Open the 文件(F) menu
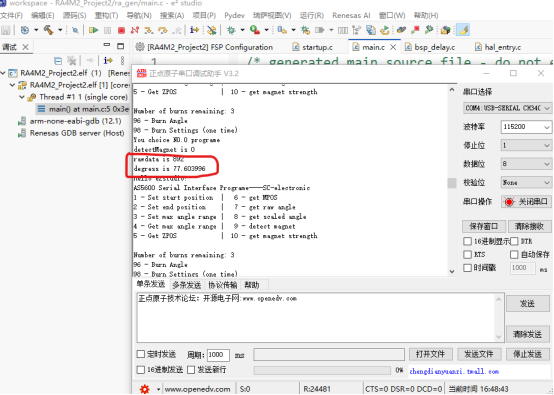The image size is (554, 395). coord(11,16)
